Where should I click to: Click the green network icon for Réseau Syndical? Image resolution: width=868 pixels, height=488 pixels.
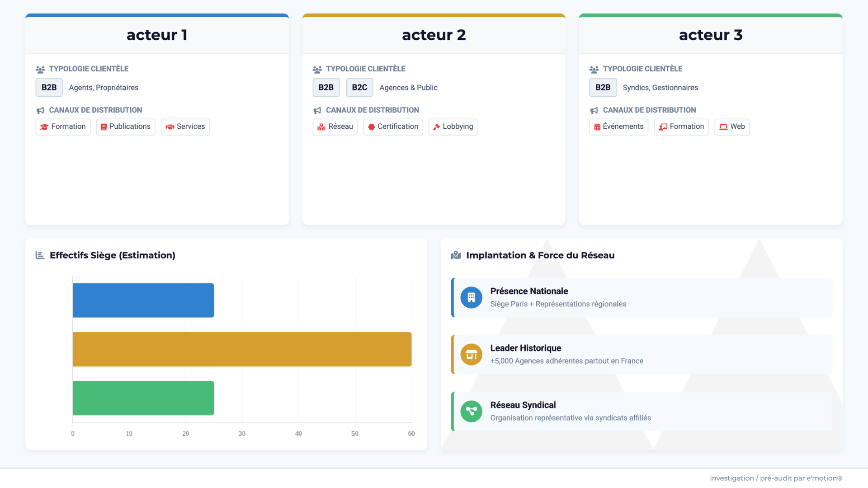471,411
